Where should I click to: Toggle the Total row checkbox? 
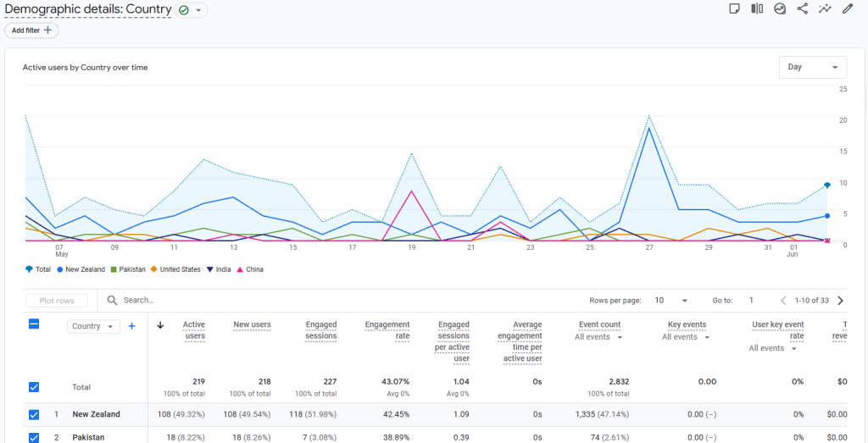[34, 387]
